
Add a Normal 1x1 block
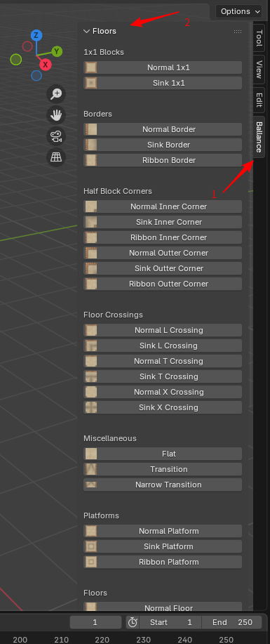(163, 67)
